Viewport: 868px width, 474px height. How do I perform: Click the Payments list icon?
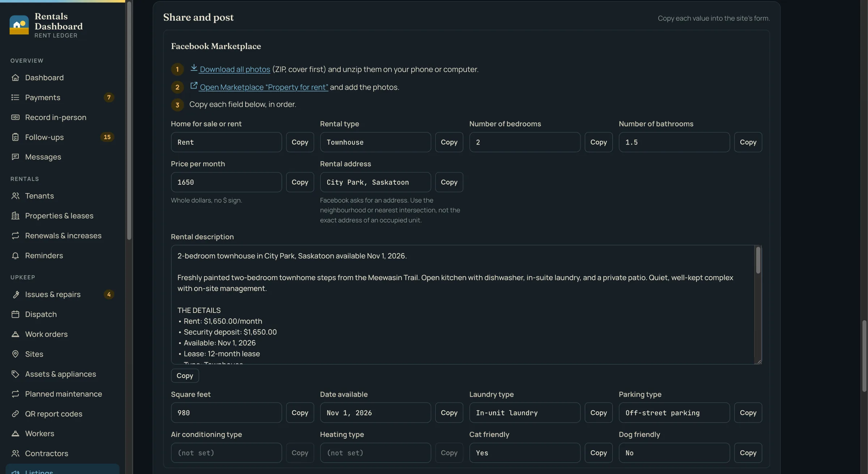15,98
